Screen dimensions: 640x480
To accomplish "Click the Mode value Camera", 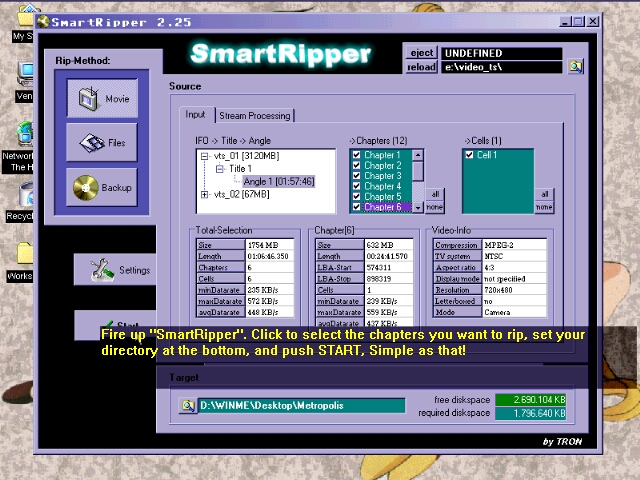I will [x=514, y=312].
